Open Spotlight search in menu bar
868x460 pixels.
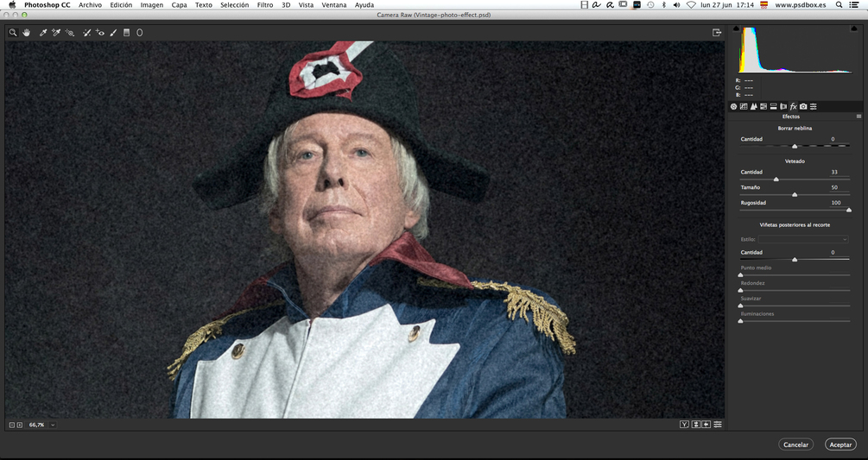pos(839,5)
